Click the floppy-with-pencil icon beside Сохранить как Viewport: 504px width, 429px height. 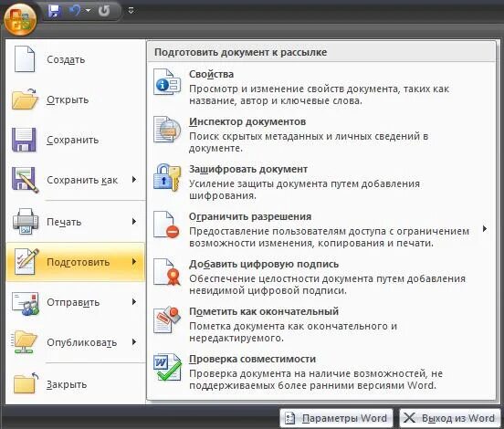pyautogui.click(x=25, y=180)
